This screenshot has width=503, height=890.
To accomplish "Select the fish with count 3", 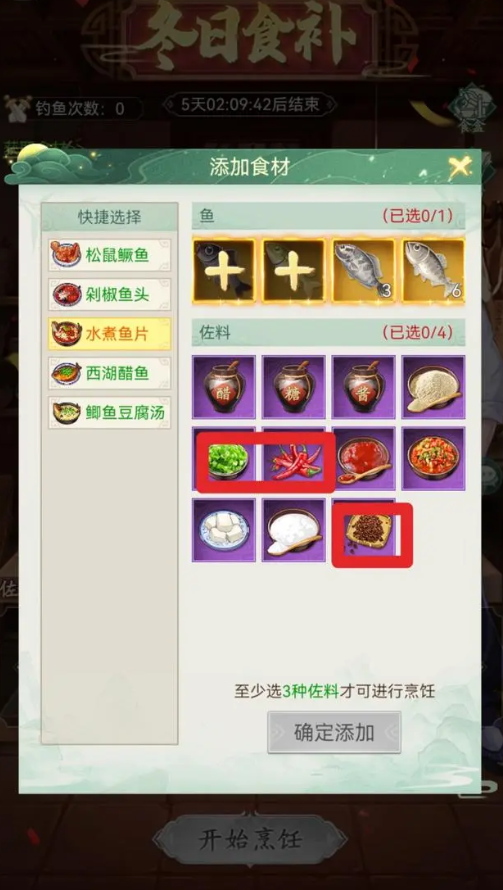I will coord(364,270).
